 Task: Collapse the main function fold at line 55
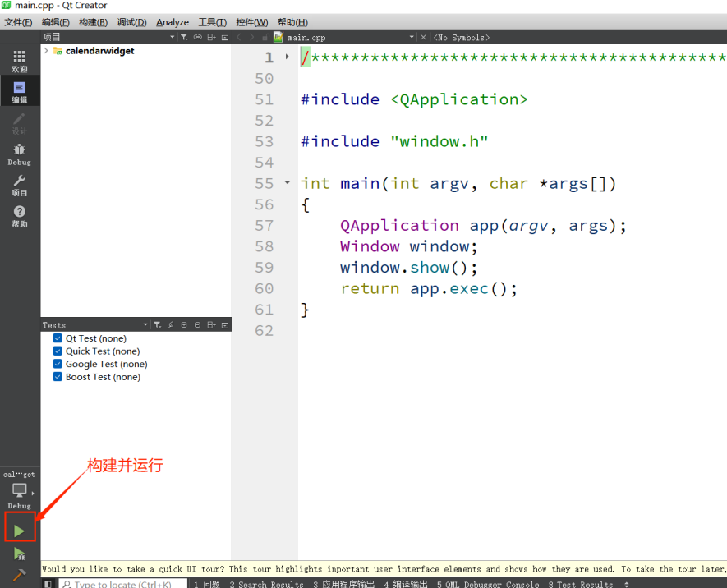point(288,182)
